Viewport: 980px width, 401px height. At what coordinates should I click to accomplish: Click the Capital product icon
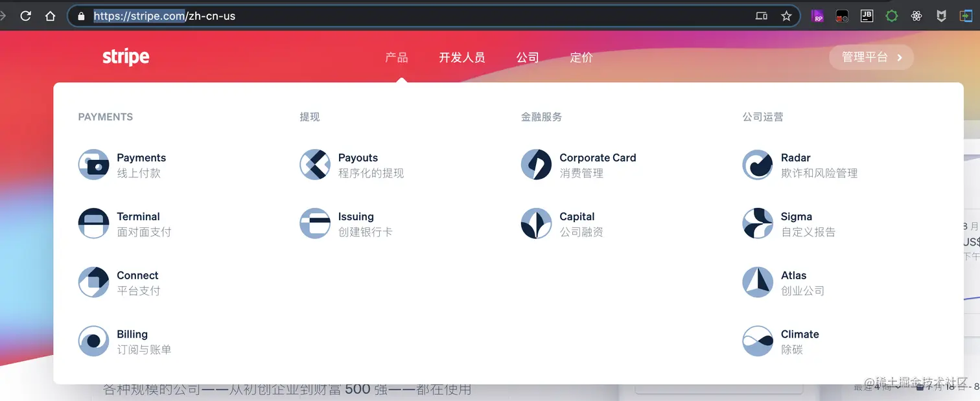pyautogui.click(x=537, y=223)
